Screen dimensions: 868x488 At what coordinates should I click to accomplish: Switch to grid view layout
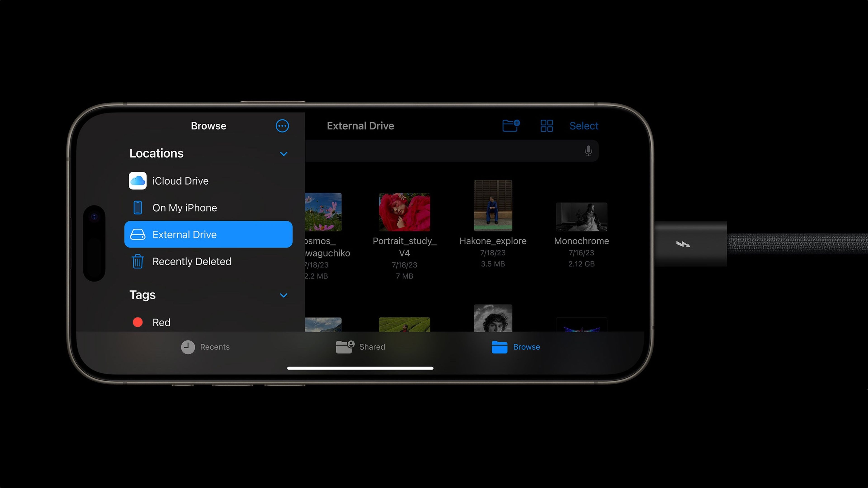point(546,126)
